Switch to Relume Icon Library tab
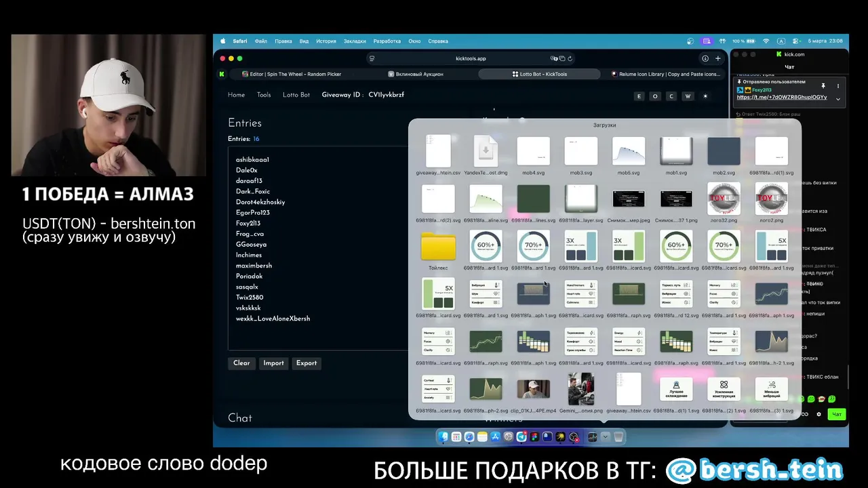The height and width of the screenshot is (488, 868). click(665, 74)
